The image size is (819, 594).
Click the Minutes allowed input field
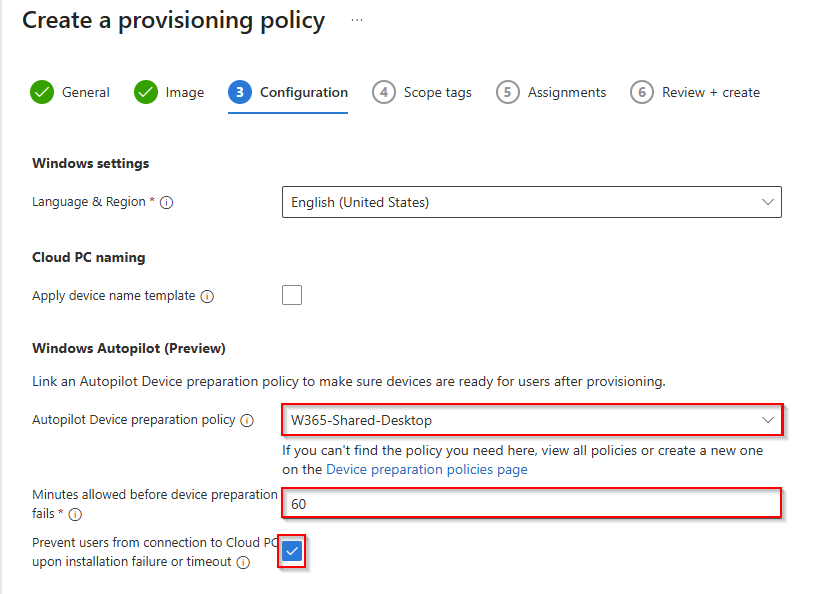[531, 504]
